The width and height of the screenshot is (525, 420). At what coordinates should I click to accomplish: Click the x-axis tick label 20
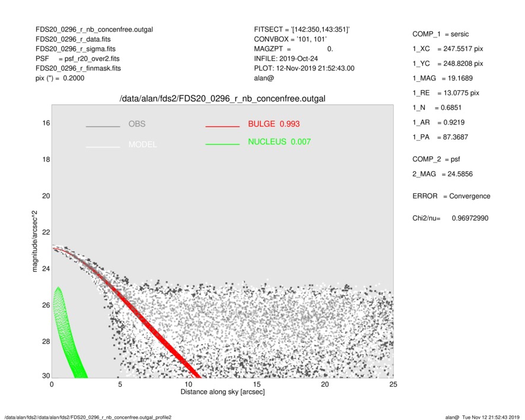[x=324, y=384]
